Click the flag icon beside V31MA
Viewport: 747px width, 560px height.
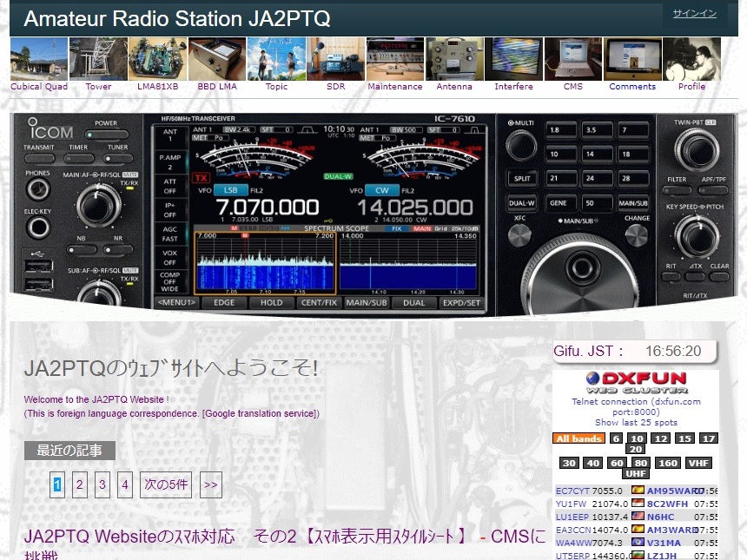tap(638, 542)
